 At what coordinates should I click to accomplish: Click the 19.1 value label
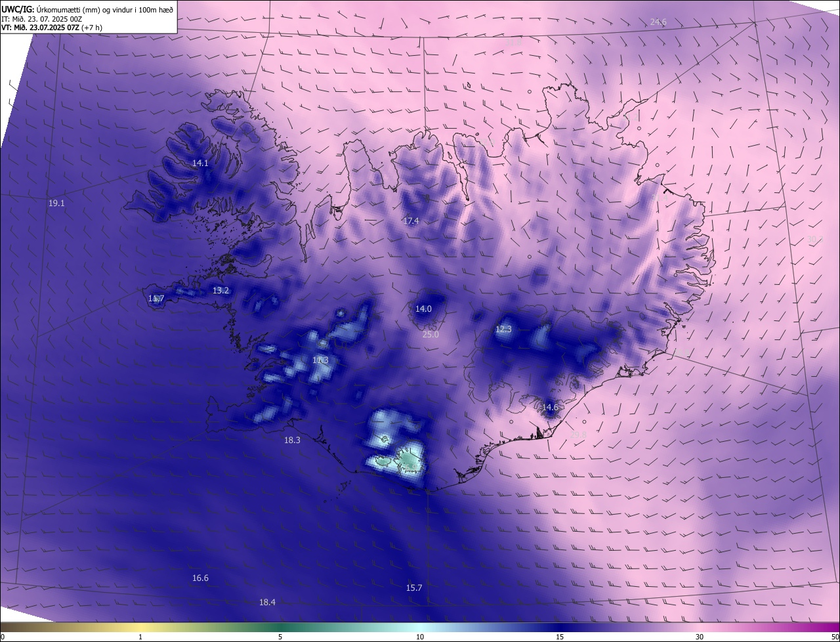pyautogui.click(x=56, y=203)
